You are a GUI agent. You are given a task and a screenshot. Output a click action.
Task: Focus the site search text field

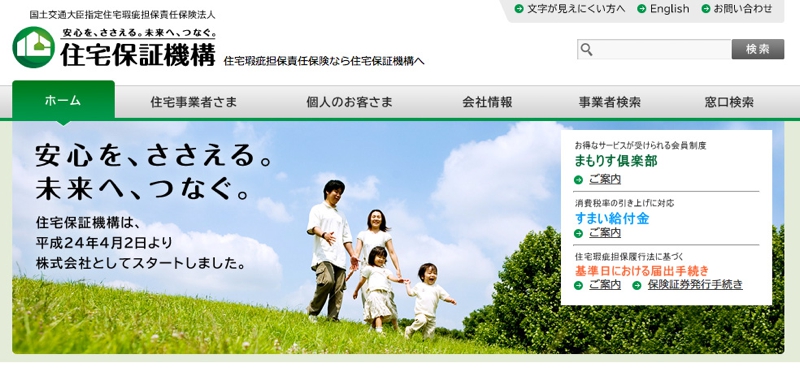coord(655,49)
